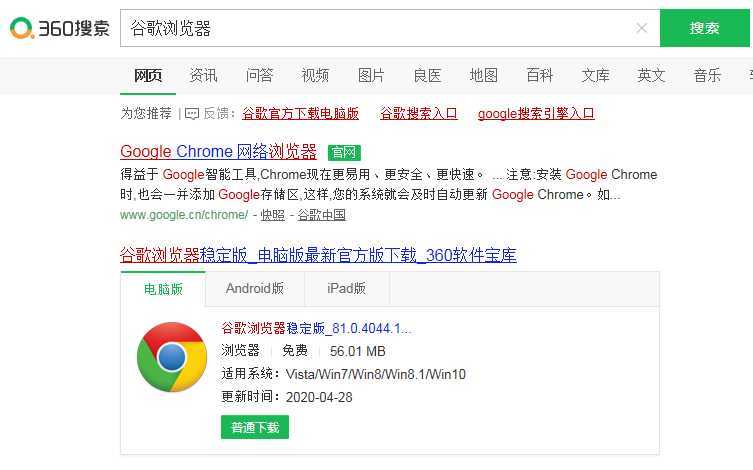The width and height of the screenshot is (753, 470).
Task: Open the 360软件宝库 stable version result
Action: pyautogui.click(x=318, y=255)
